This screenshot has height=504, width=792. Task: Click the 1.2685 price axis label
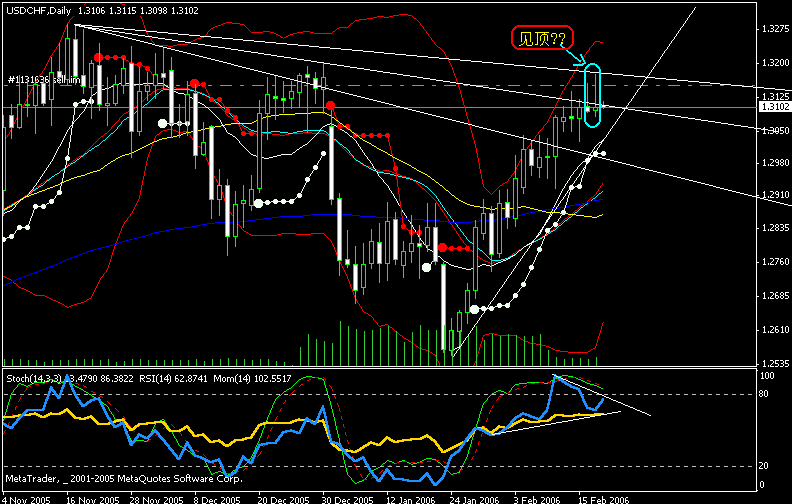pos(775,295)
